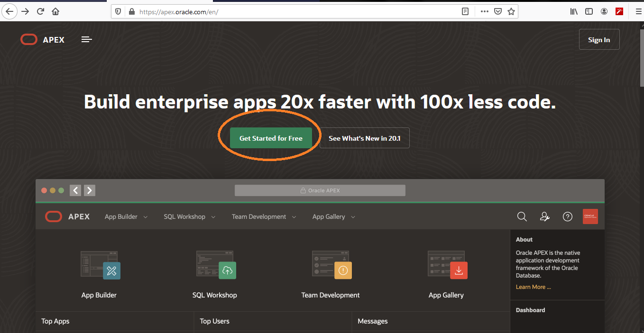Open the library icon in toolbar

(574, 11)
